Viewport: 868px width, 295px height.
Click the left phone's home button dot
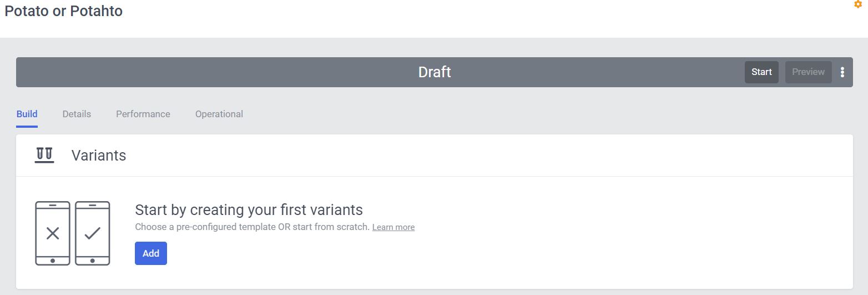click(53, 260)
